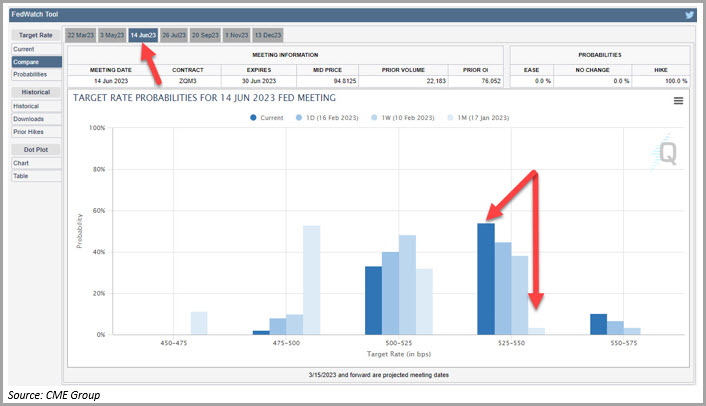Click the 450-475 axis label
The height and width of the screenshot is (406, 706).
pos(173,343)
